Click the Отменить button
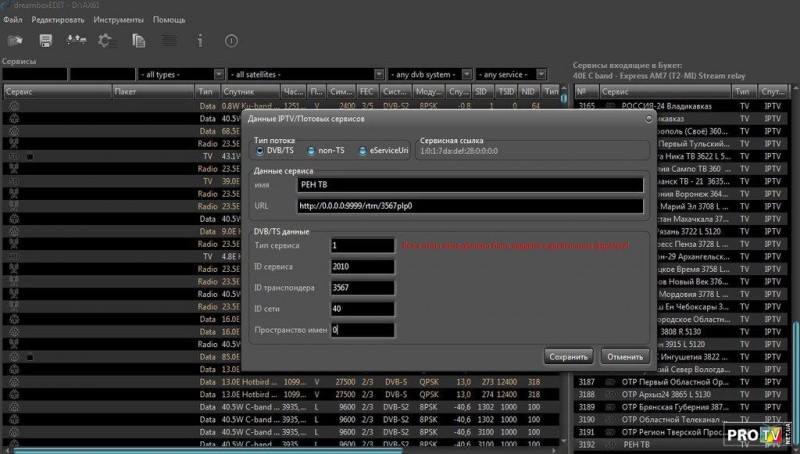This screenshot has width=800, height=454. (x=626, y=356)
